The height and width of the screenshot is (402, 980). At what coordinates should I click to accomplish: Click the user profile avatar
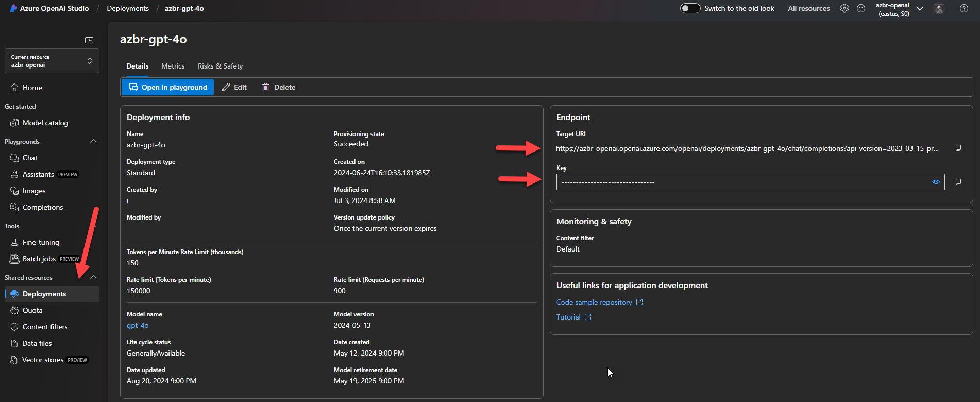[x=939, y=8]
